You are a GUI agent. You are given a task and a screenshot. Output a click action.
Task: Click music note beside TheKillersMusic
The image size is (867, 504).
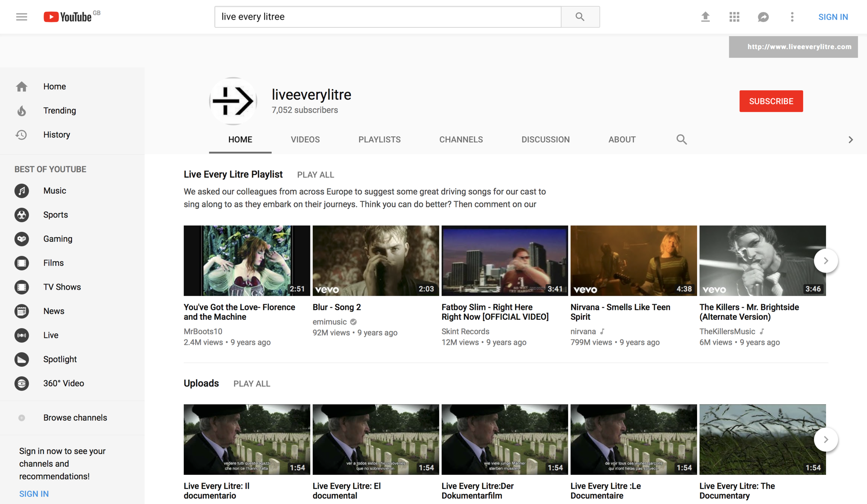point(762,331)
